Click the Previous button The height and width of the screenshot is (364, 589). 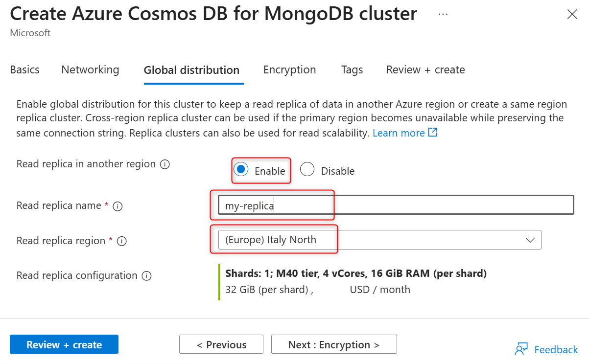click(x=221, y=344)
